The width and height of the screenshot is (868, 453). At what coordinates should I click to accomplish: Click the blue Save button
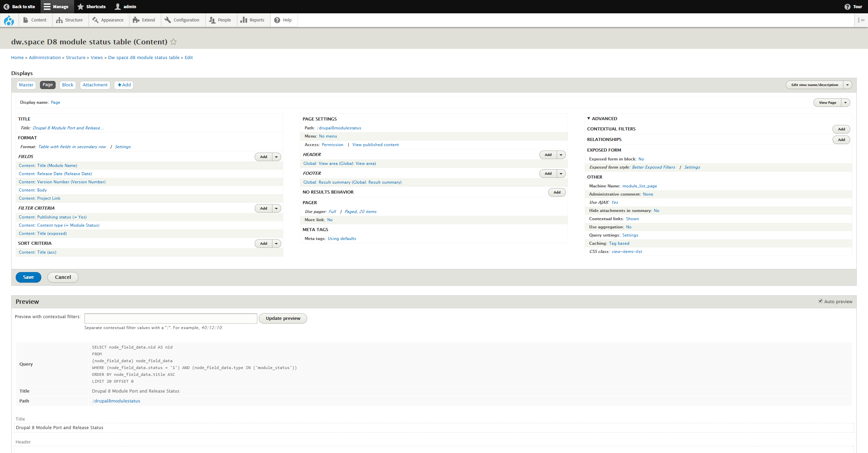coord(28,277)
